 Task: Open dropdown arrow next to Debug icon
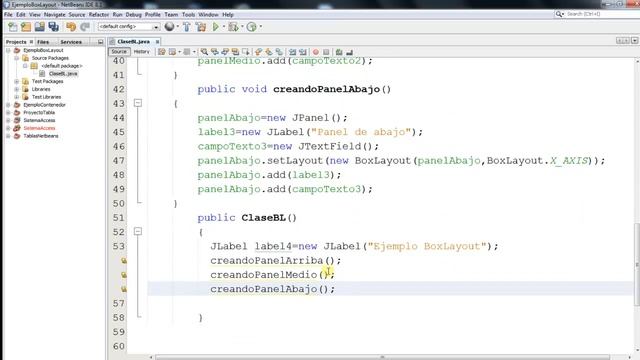242,27
